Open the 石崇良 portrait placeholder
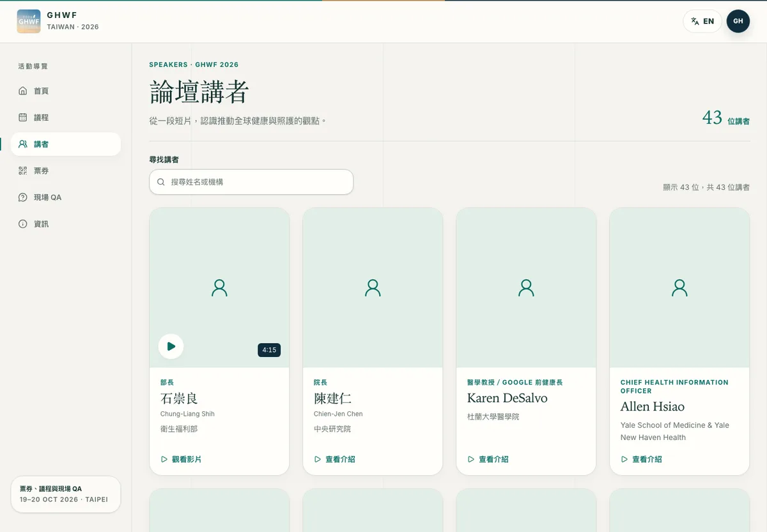 219,288
